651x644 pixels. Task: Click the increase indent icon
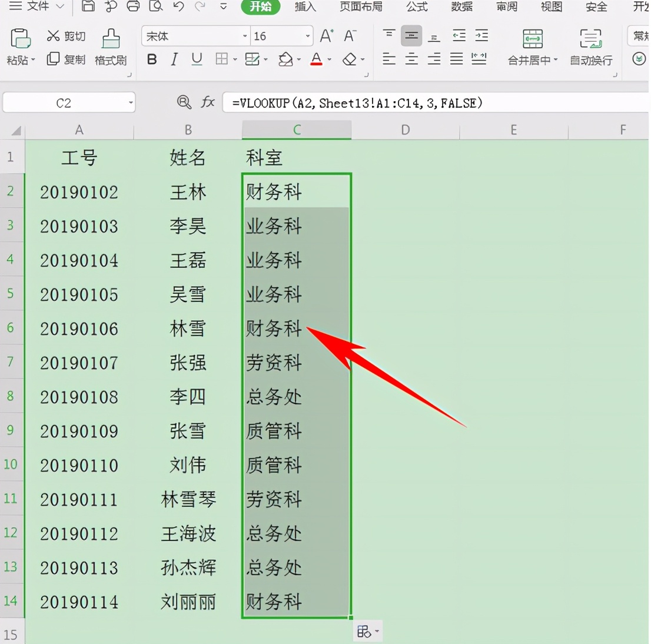pos(481,36)
